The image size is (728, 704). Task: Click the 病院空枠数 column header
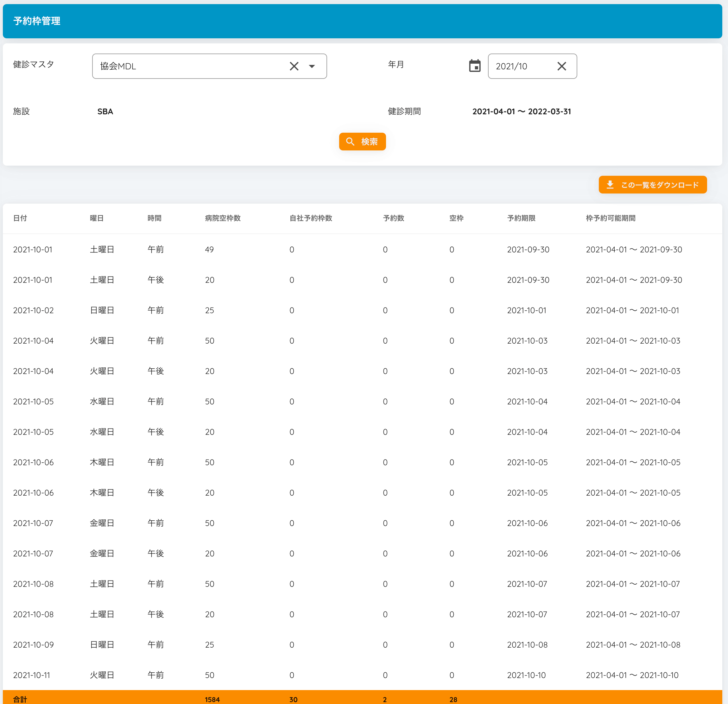click(x=223, y=218)
